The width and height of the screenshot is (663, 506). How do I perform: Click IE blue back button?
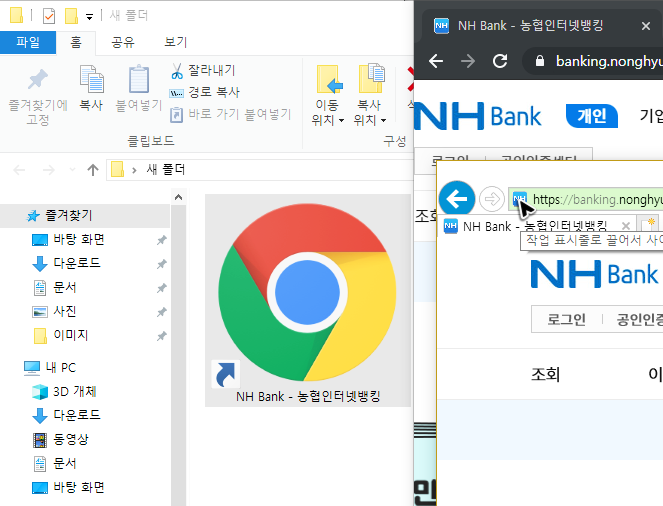click(457, 199)
